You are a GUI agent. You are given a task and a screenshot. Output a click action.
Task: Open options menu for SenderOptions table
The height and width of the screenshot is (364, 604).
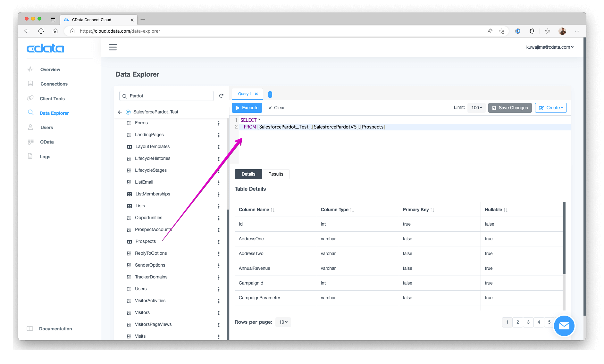tap(219, 266)
